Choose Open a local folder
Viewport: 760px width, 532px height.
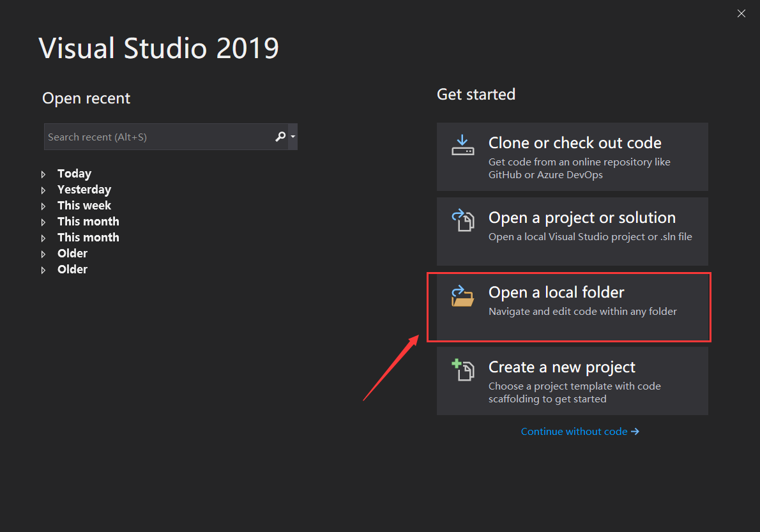(572, 307)
